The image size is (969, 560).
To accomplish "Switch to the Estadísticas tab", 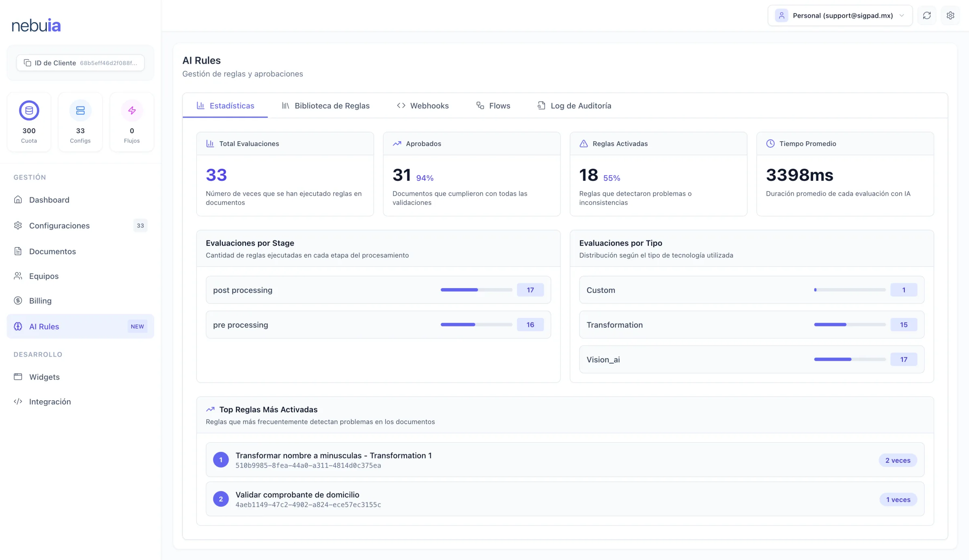I will (x=225, y=105).
